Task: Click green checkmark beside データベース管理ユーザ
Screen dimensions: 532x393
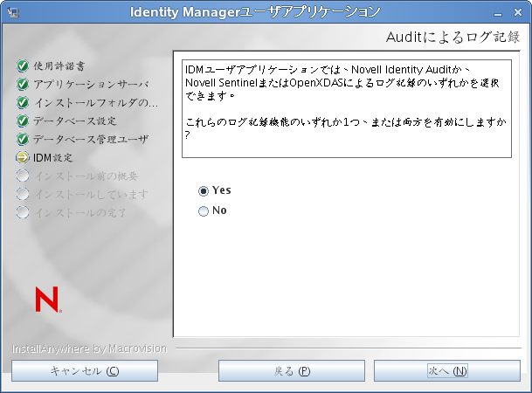Action: (x=23, y=139)
